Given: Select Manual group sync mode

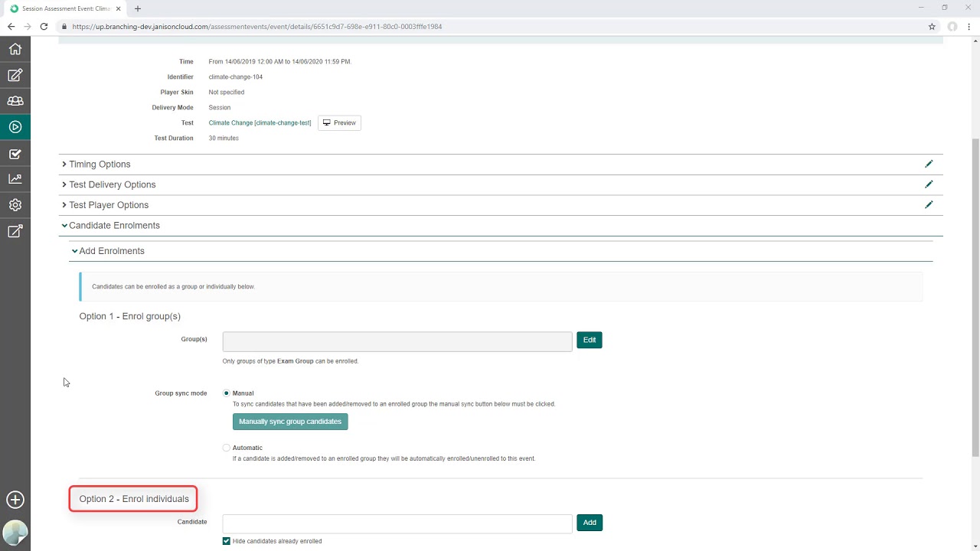Looking at the screenshot, I should (226, 393).
